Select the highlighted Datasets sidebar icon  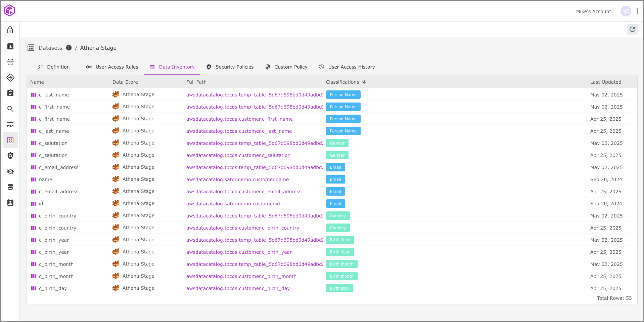click(10, 140)
